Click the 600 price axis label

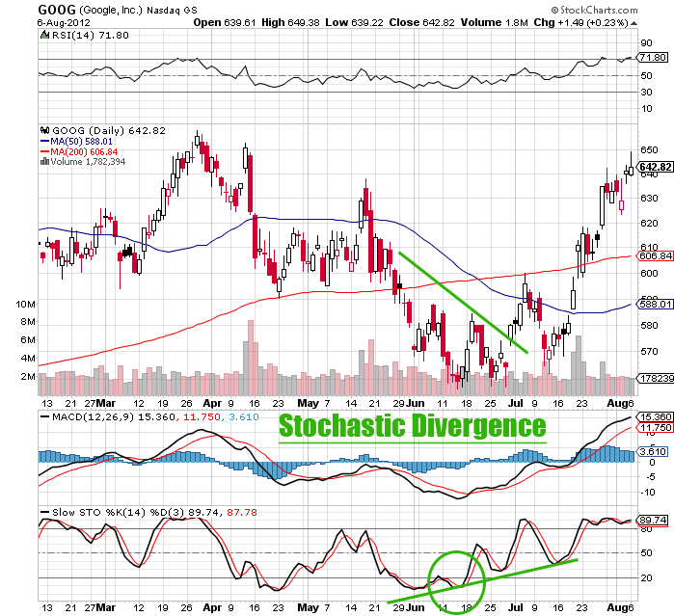(x=649, y=274)
